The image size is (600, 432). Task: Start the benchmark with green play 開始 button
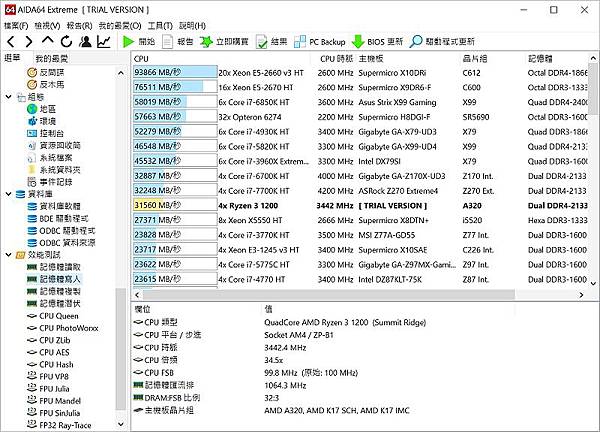click(x=139, y=41)
